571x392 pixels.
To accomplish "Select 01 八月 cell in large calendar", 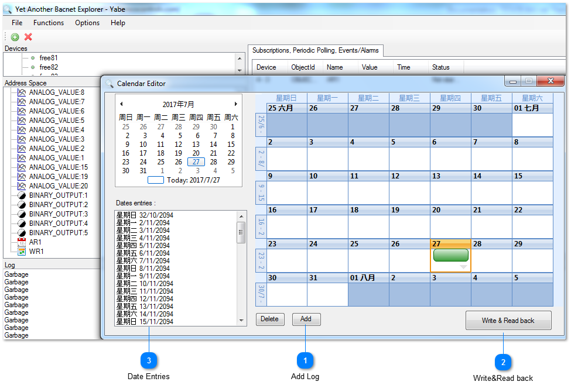I will [368, 290].
